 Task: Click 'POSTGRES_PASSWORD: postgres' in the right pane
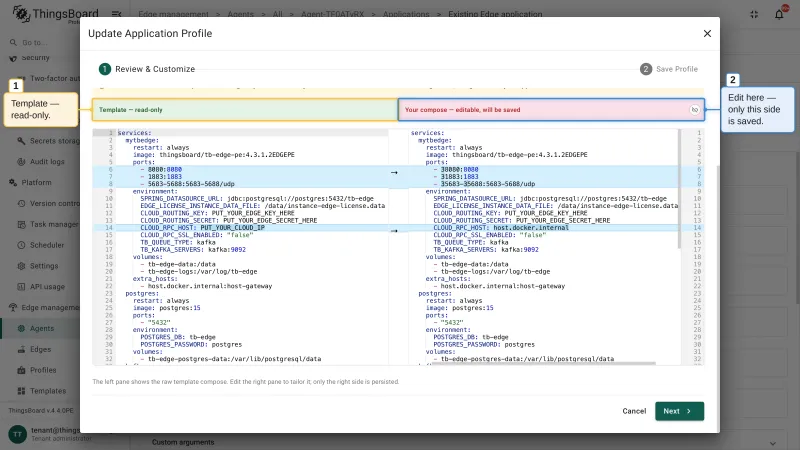pyautogui.click(x=484, y=344)
